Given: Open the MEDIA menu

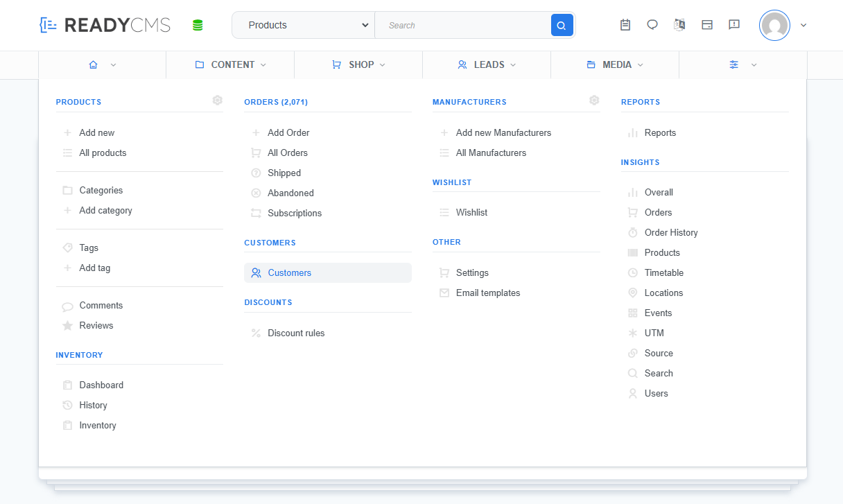Looking at the screenshot, I should pos(615,64).
